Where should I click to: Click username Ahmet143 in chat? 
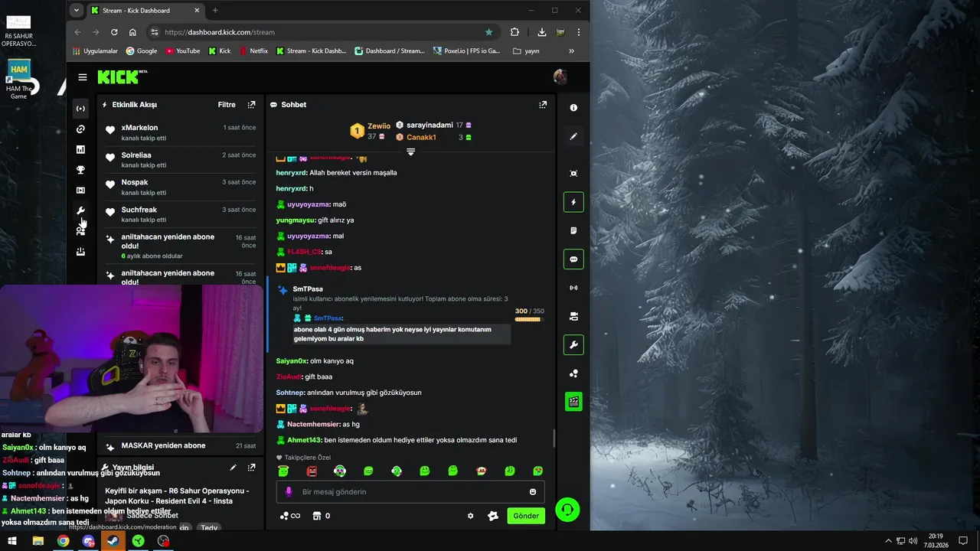304,440
